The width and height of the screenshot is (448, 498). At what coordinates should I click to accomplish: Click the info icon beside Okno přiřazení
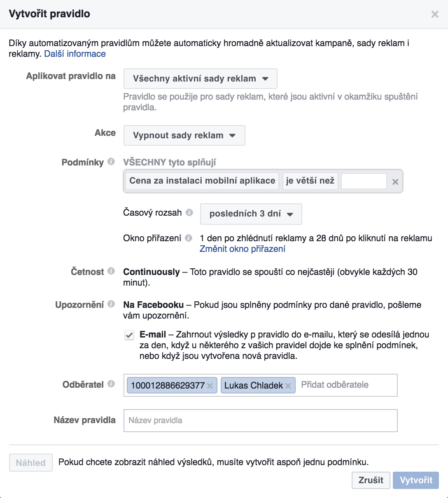click(x=189, y=238)
